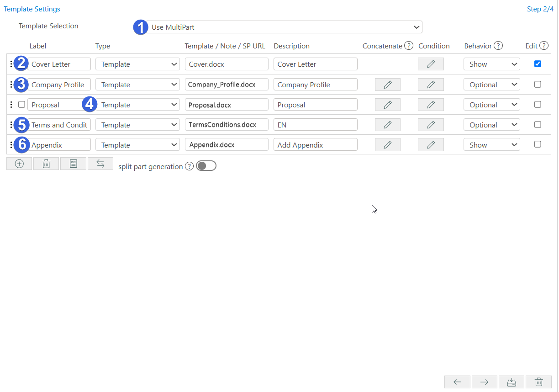Viewport: 559px width, 392px height.
Task: Open the Behavior dropdown for the Proposal row
Action: (x=491, y=105)
